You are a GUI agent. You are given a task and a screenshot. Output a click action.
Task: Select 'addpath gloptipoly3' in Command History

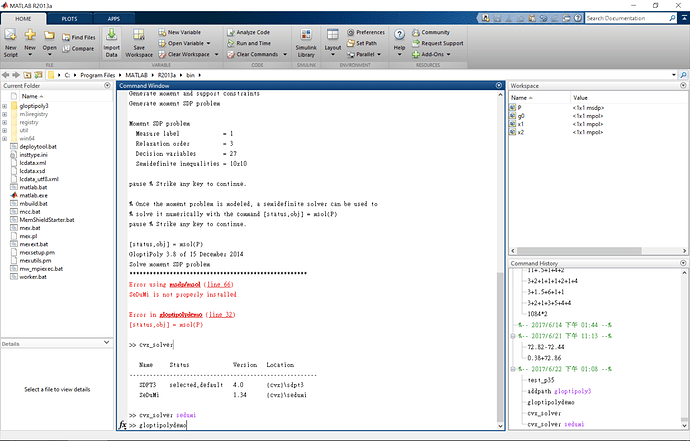(x=559, y=391)
